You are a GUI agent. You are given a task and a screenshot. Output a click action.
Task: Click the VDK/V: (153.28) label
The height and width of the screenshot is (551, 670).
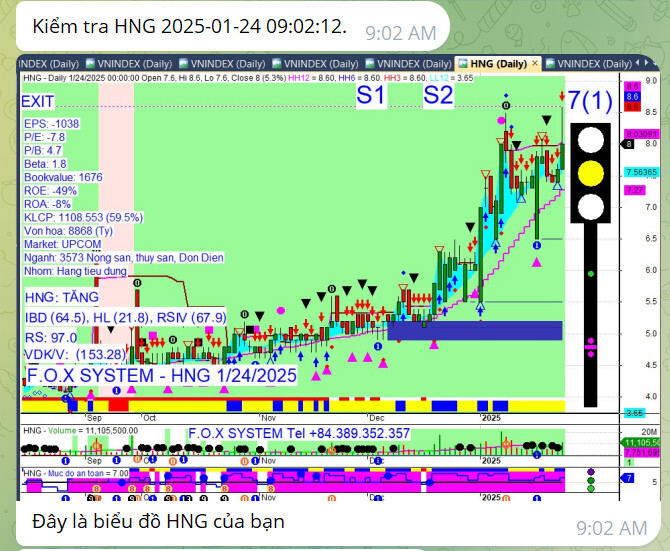tap(75, 354)
